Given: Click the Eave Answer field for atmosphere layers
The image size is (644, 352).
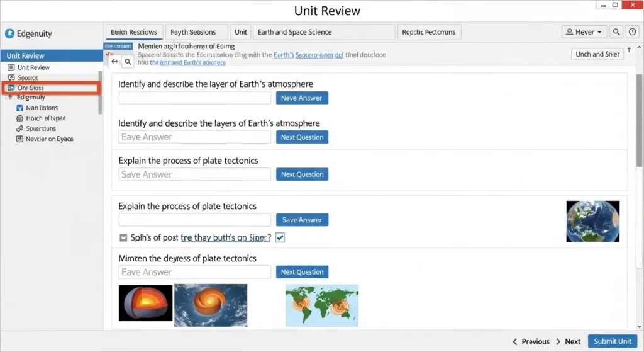Looking at the screenshot, I should tap(195, 137).
